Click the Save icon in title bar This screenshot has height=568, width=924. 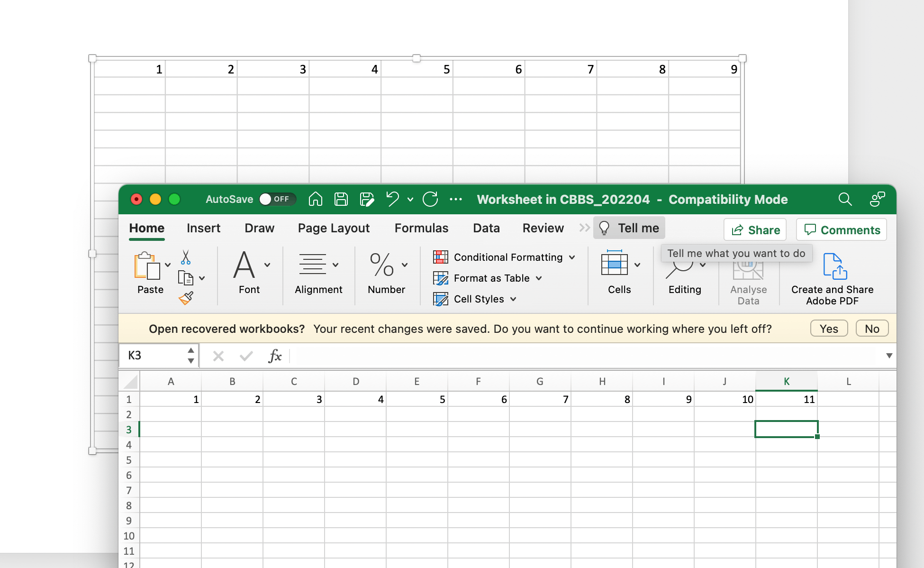coord(341,199)
